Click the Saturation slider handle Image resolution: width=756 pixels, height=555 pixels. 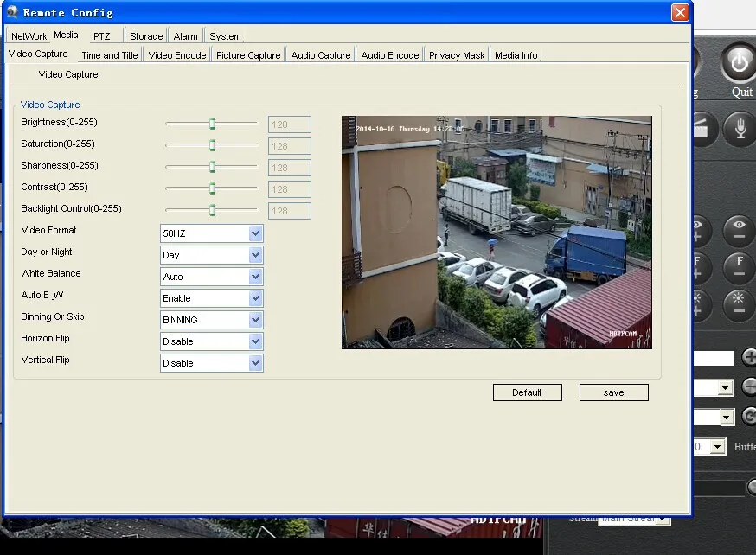tap(212, 145)
